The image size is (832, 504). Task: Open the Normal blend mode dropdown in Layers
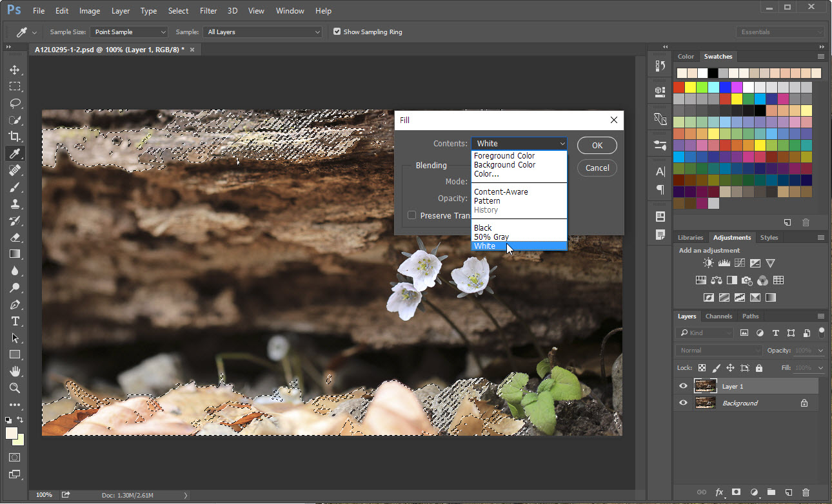(719, 351)
